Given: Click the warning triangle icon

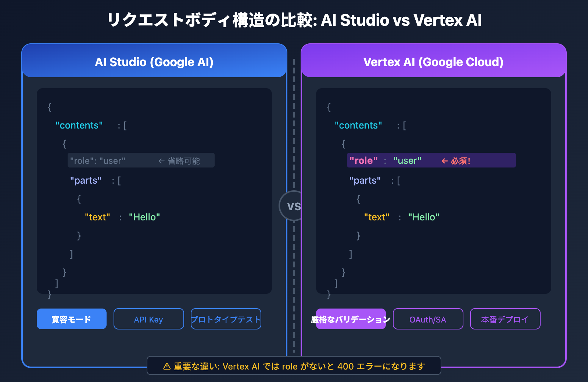Looking at the screenshot, I should click(x=166, y=366).
